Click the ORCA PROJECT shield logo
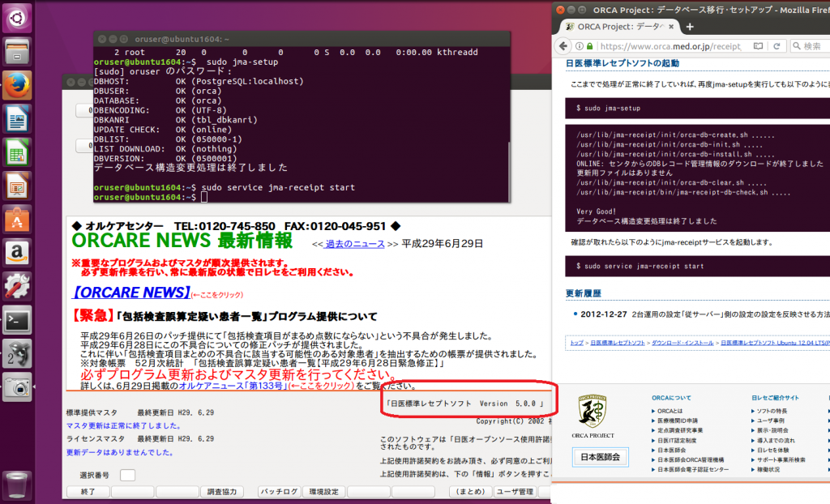The width and height of the screenshot is (830, 504). 593,412
